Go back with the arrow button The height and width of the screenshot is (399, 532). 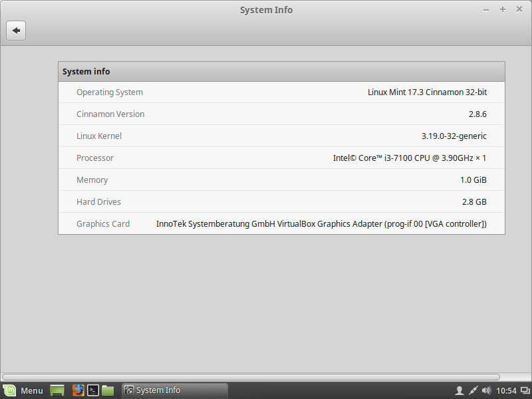[x=16, y=31]
